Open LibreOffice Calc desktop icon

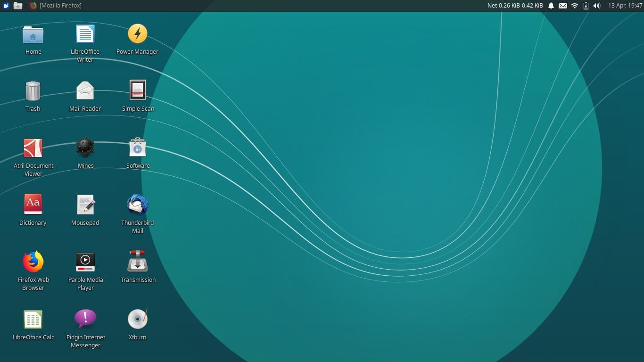click(x=33, y=319)
